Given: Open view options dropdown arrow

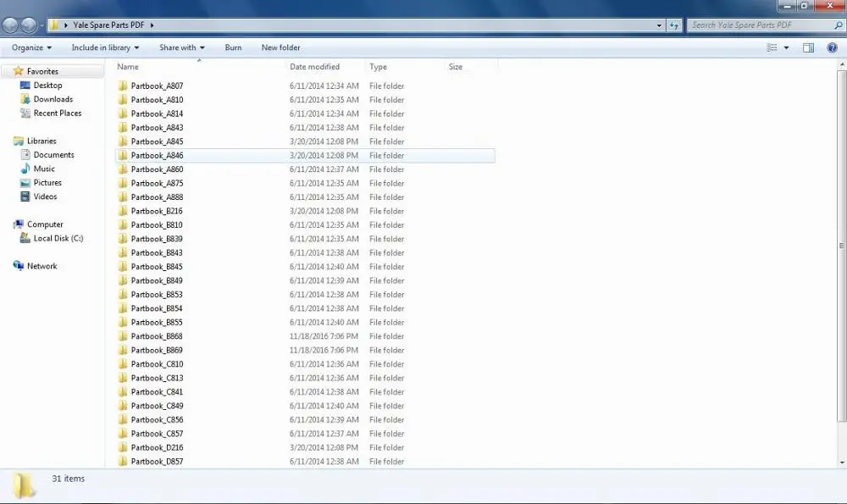Looking at the screenshot, I should (787, 47).
